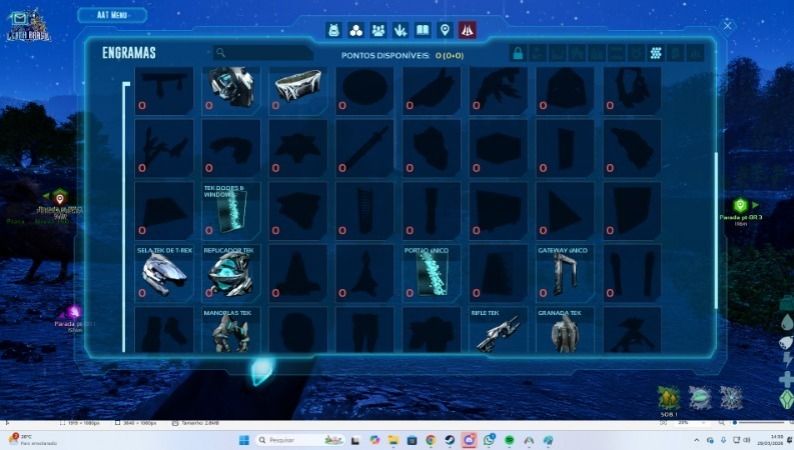Select the Manoplas Tek engram
This screenshot has height=450, width=794.
pos(230,332)
